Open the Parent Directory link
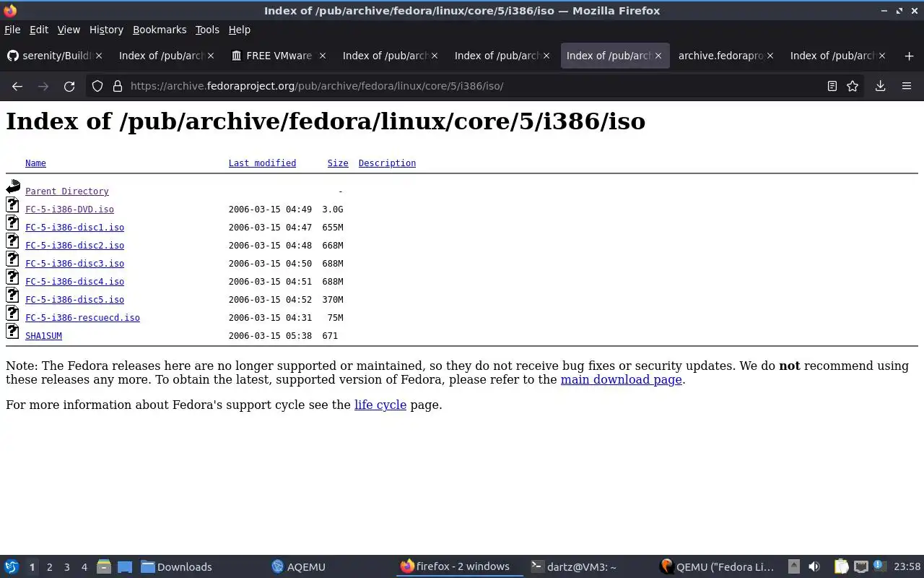 [x=67, y=191]
